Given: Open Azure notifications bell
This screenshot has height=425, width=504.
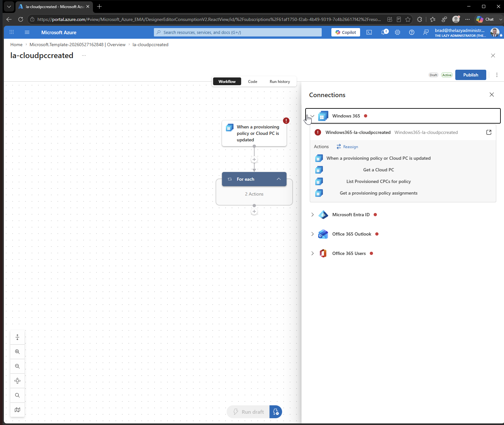Looking at the screenshot, I should pos(384,32).
